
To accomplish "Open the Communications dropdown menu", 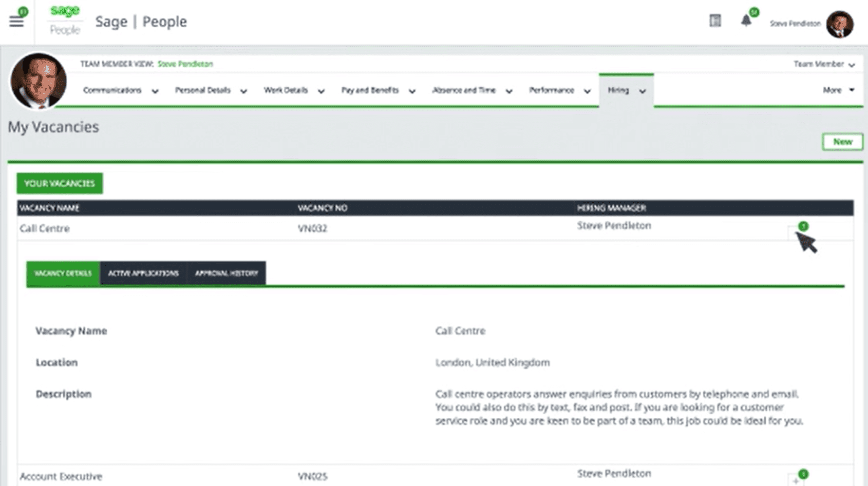I will coord(120,90).
